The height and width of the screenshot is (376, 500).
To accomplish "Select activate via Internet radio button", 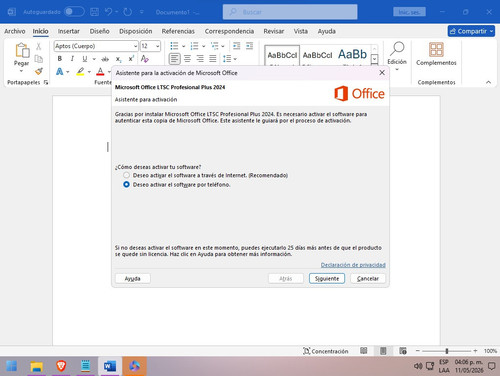I will coord(126,175).
